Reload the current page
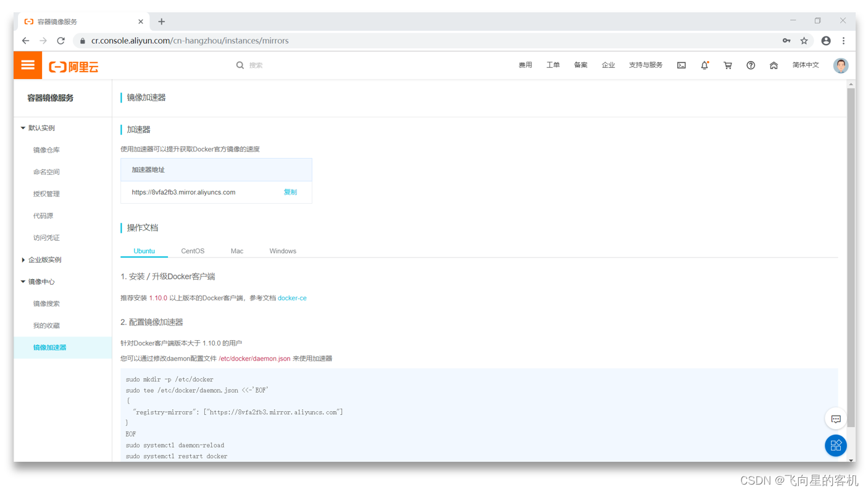This screenshot has height=492, width=868. click(x=61, y=41)
